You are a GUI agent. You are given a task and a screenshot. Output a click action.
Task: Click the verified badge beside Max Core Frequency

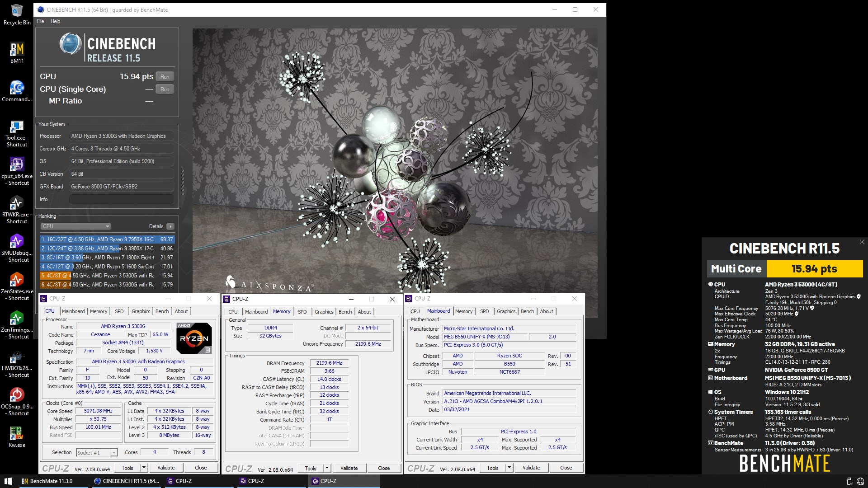point(812,308)
